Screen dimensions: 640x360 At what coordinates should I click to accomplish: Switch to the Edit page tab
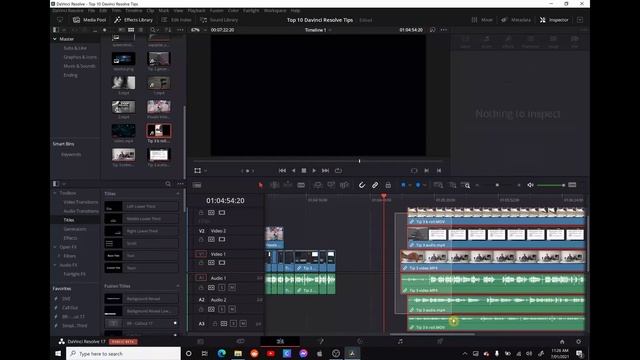pyautogui.click(x=280, y=341)
